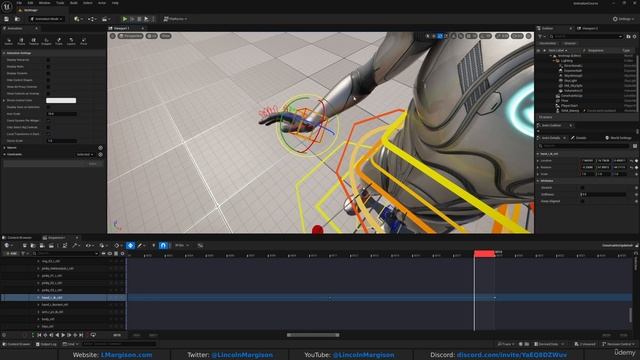Toggle Show Controls as Overlay checkbox
Screen dimensions: 640x360
(x=48, y=93)
